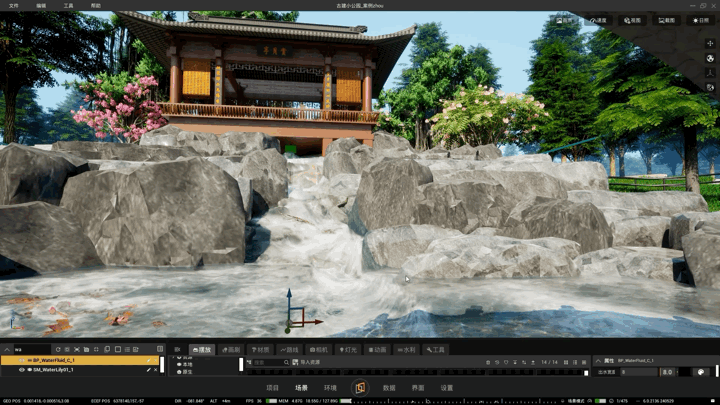Click the color palette icon in properties

[701, 372]
